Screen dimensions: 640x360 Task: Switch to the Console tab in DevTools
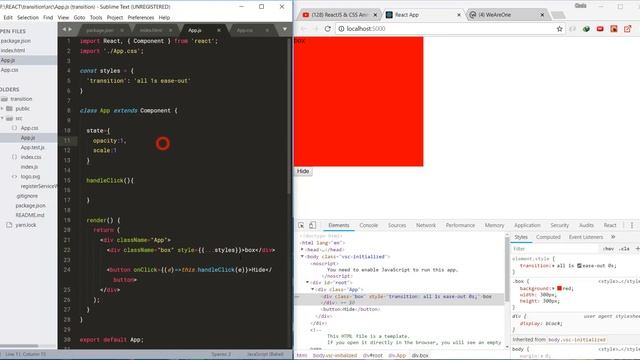pos(369,225)
